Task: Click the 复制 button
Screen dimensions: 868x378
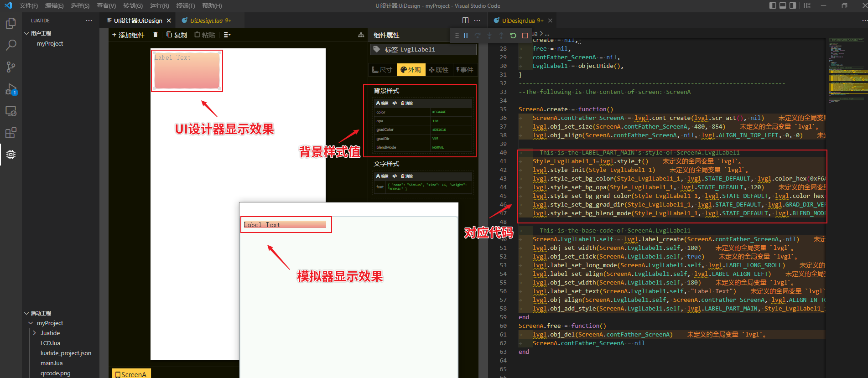Action: click(x=177, y=35)
